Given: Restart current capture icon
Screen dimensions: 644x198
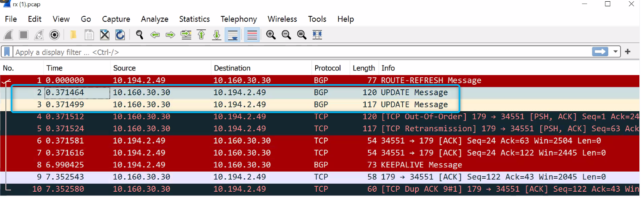Looking at the screenshot, I should tap(39, 35).
